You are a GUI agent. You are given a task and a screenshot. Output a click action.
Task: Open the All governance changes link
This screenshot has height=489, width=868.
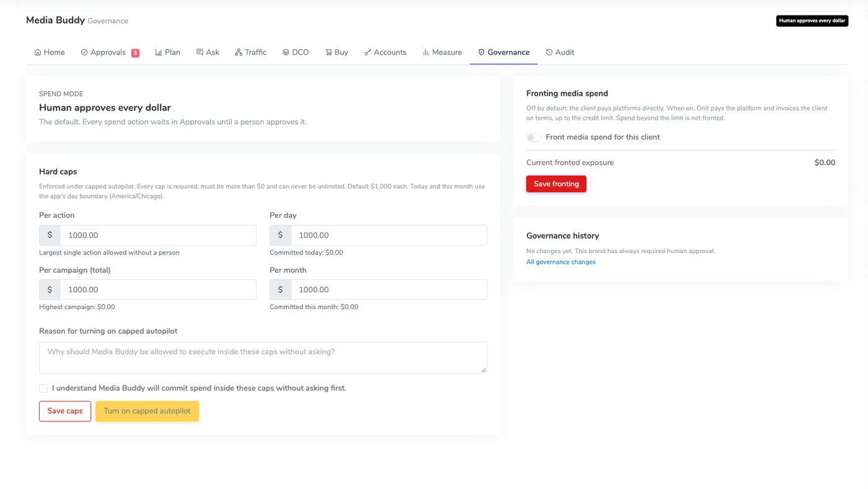(561, 262)
